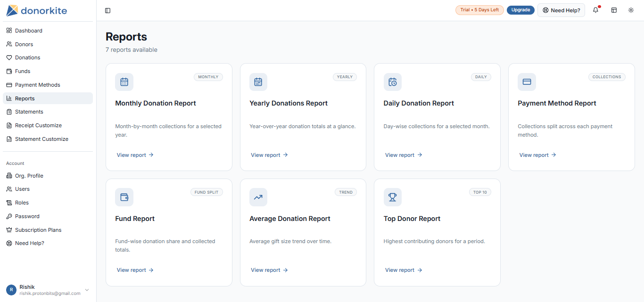Image resolution: width=644 pixels, height=302 pixels.
Task: Click the Reports bar chart icon in sidebar
Action: 9,98
